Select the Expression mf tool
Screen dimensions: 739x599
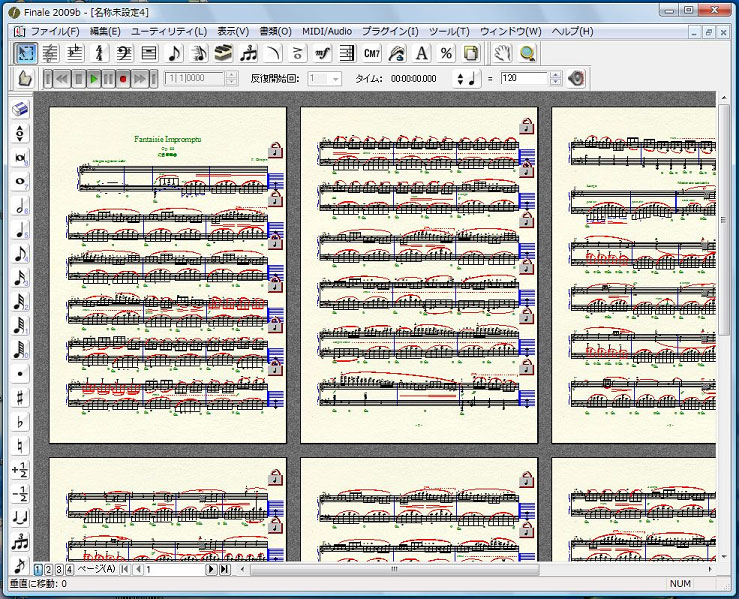(x=322, y=53)
